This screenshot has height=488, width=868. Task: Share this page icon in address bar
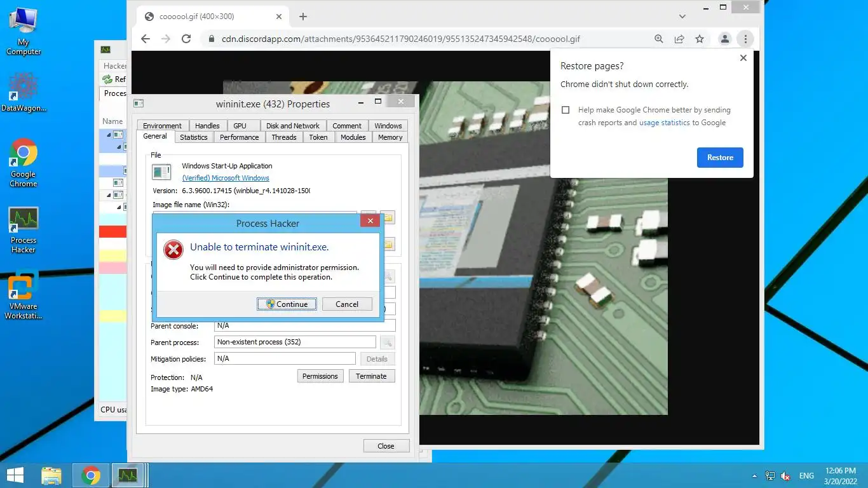click(679, 39)
